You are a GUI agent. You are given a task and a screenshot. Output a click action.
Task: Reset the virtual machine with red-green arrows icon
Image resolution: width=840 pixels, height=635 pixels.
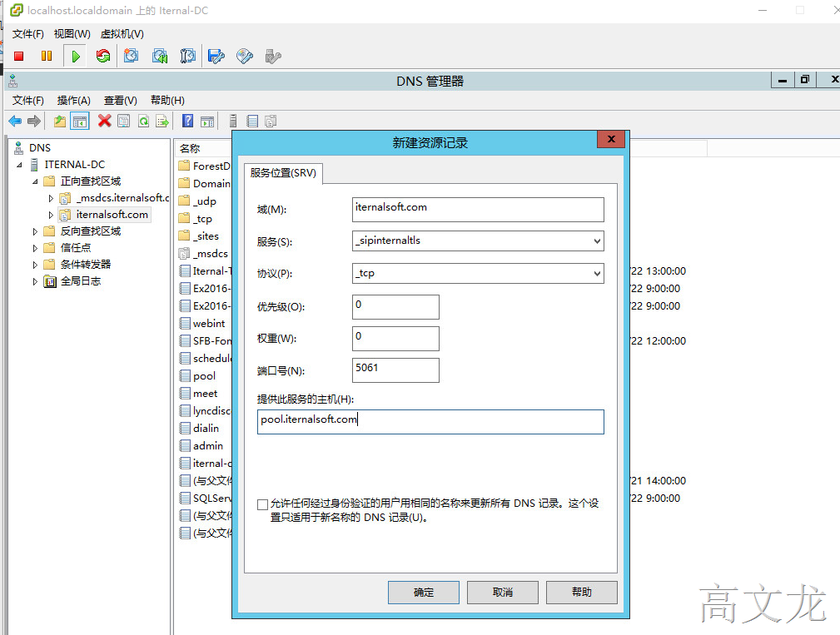point(103,56)
